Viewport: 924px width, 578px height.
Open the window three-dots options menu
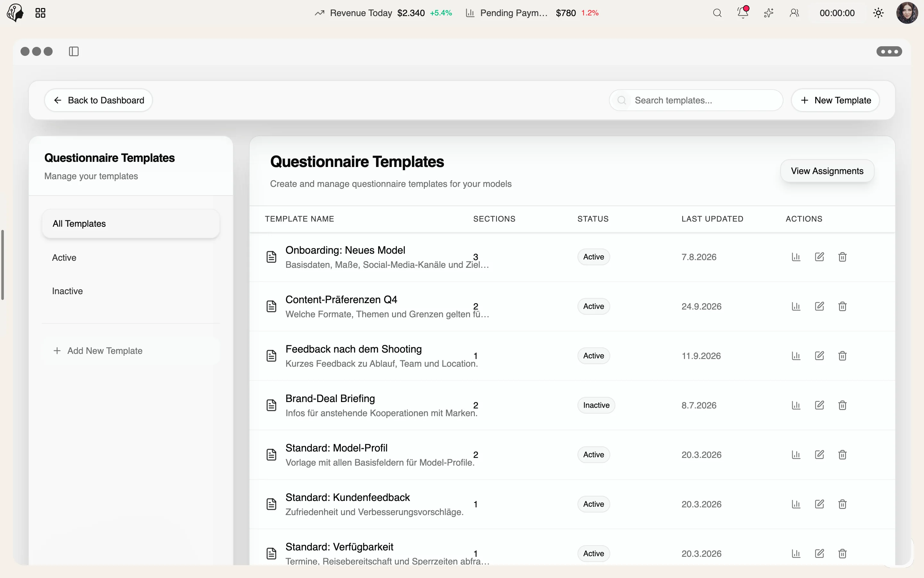(889, 51)
